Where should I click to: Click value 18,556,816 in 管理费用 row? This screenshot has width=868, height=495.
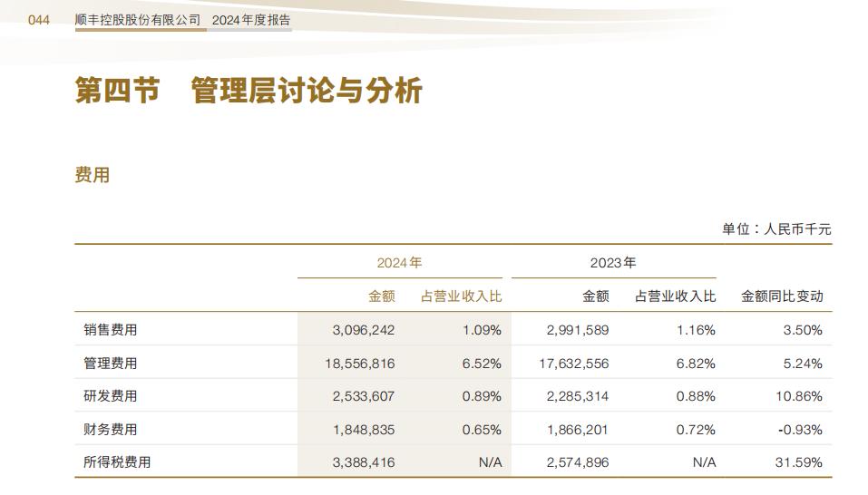tap(360, 364)
